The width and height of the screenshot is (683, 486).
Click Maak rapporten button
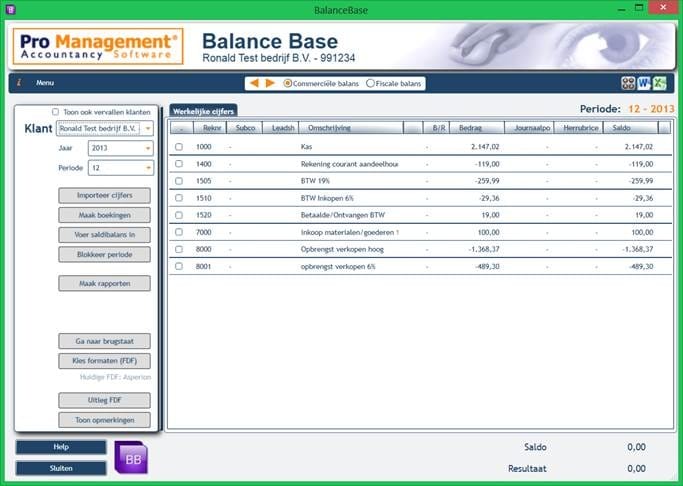point(105,284)
